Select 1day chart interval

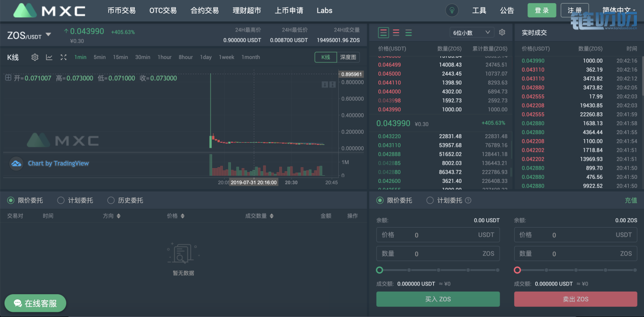[x=206, y=57]
